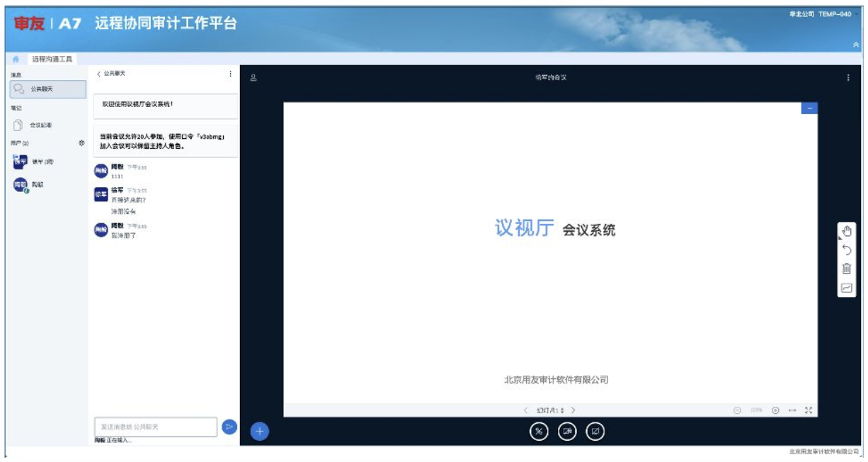The width and height of the screenshot is (868, 462).
Task: Switch to 远程沟通工具 tab
Action: tap(52, 60)
